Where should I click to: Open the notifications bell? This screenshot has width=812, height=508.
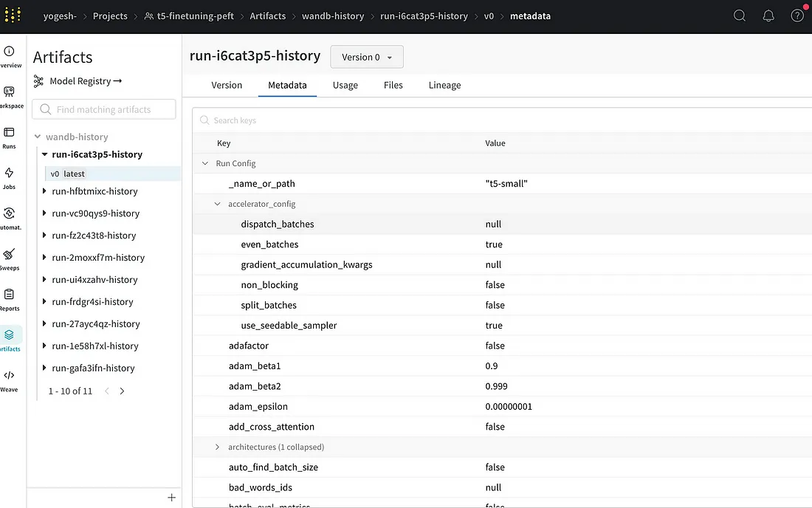coord(768,16)
